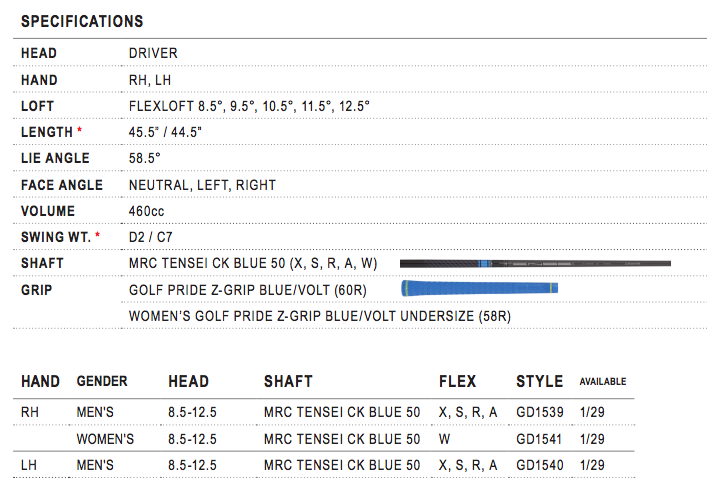Select the 8.5-12.5 head cell for GD1541
Viewport: 707px width, 489px height.
point(193,439)
